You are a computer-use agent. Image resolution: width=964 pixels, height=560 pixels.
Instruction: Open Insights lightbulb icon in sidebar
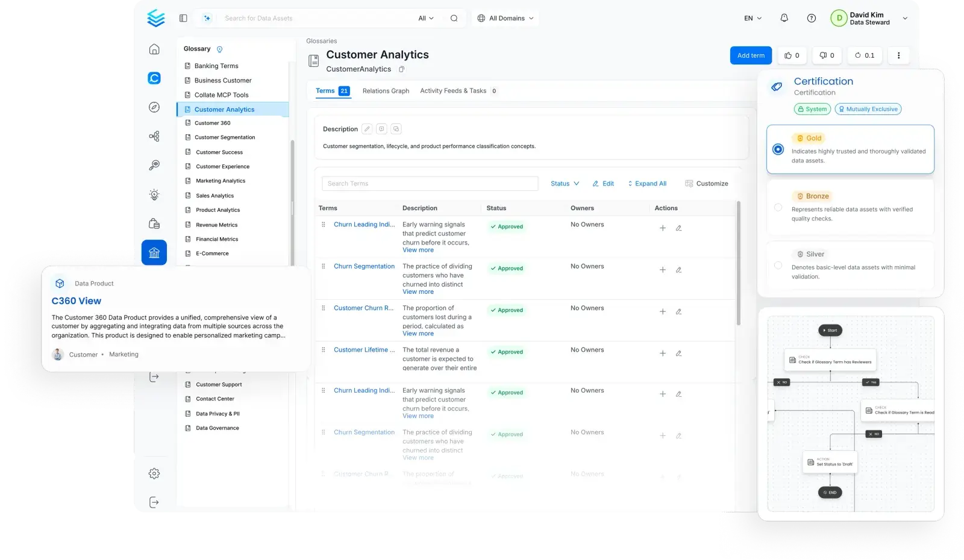coord(154,194)
